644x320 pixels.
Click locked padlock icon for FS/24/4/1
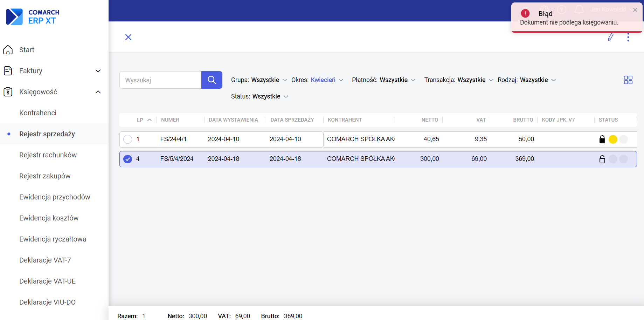602,139
